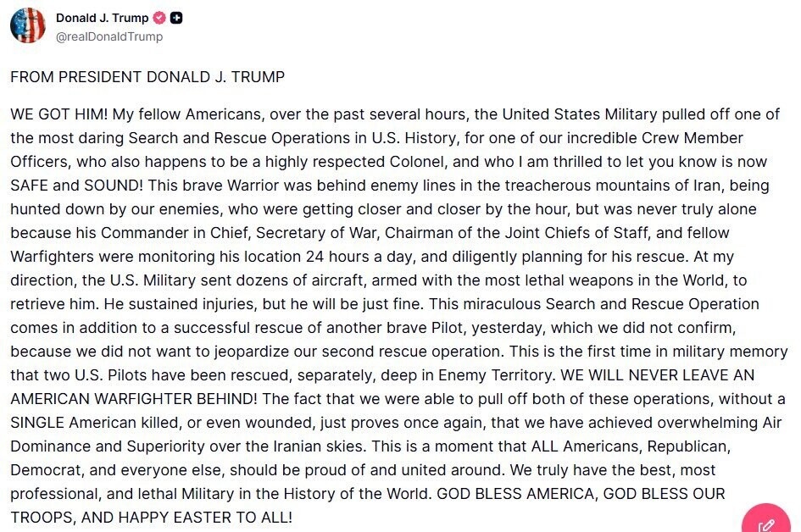
Task: Click the black plus badge beside name
Action: pyautogui.click(x=176, y=18)
